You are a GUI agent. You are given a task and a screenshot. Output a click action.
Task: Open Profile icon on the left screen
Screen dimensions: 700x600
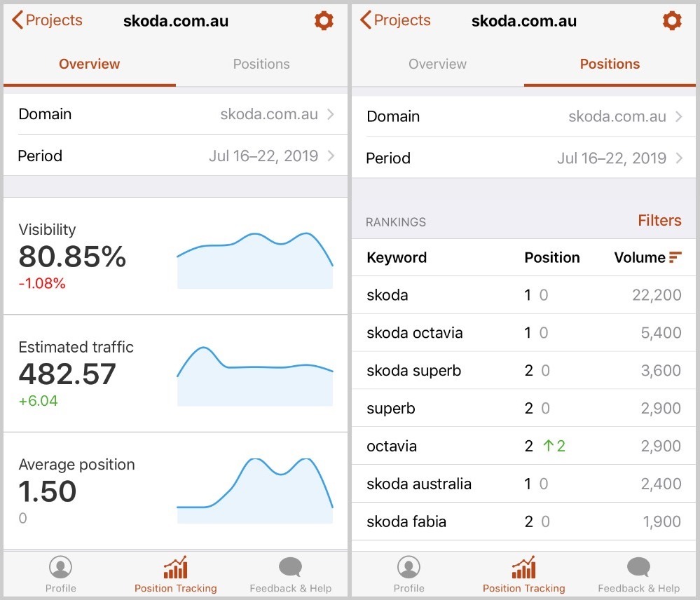click(61, 568)
